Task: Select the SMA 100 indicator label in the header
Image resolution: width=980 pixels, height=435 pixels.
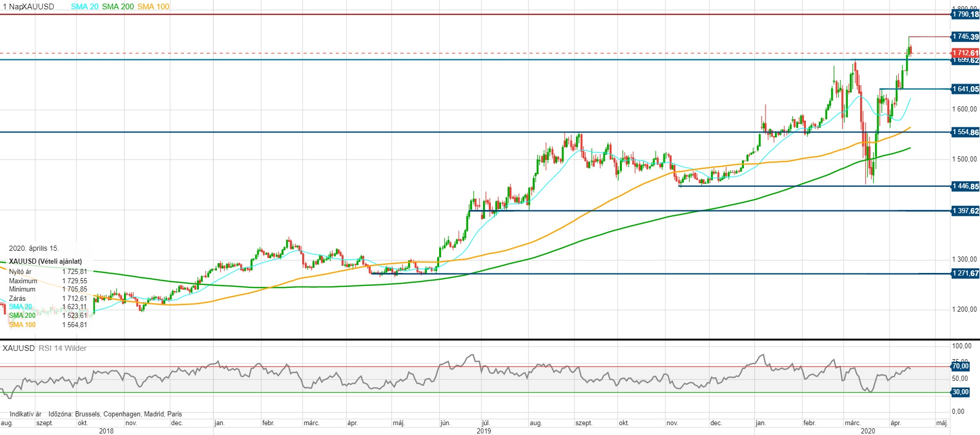Action: [153, 7]
